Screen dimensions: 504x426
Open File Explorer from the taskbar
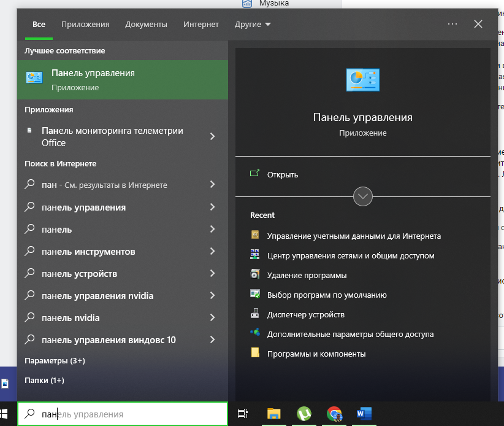click(274, 414)
